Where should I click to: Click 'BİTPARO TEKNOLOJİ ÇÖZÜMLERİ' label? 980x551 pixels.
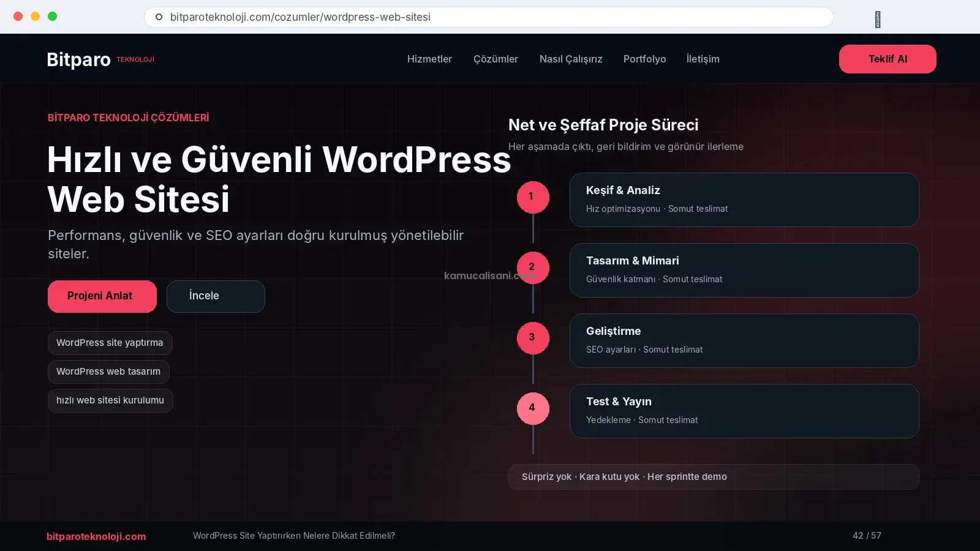coord(128,118)
